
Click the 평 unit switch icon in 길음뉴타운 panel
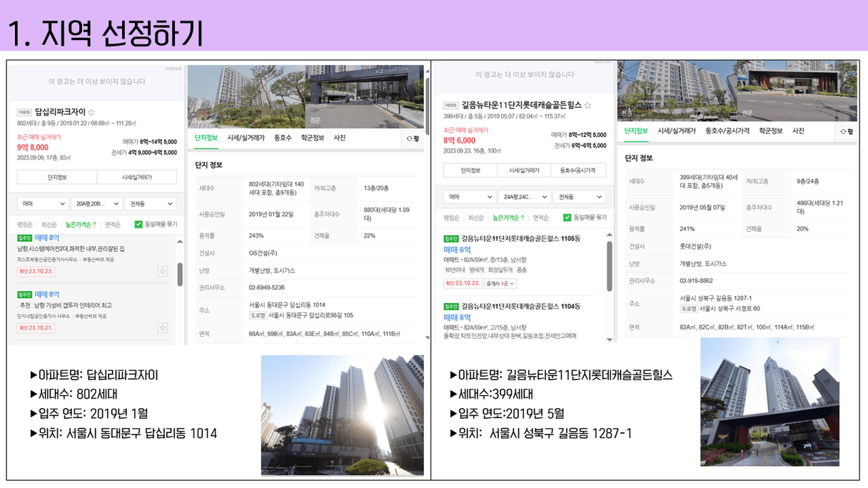point(847,131)
